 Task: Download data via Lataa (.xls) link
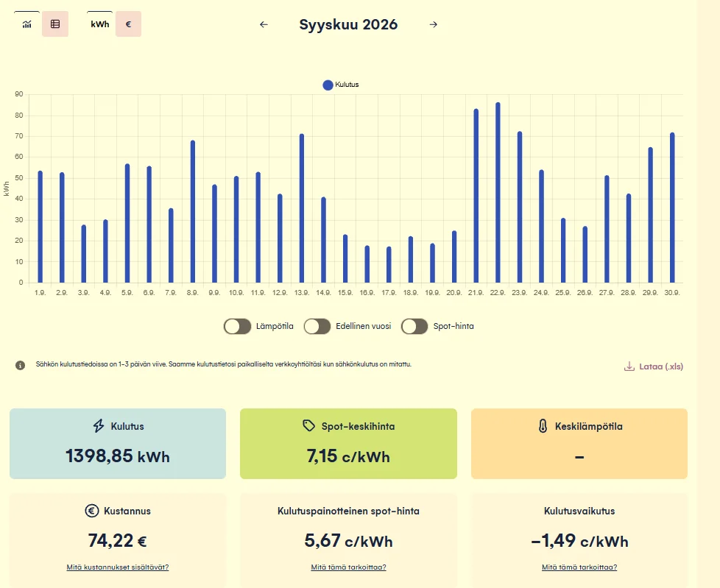coord(654,366)
